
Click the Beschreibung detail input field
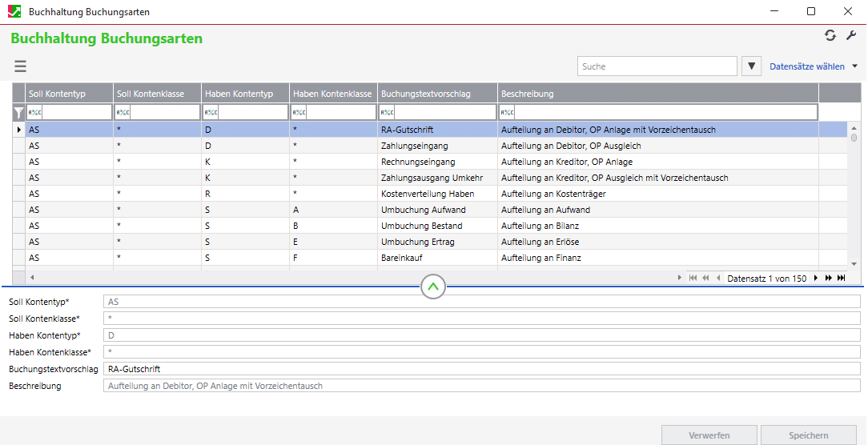[481, 386]
